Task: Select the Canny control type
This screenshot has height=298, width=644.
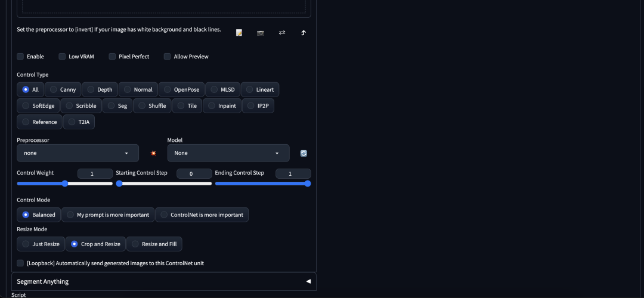Action: 63,89
